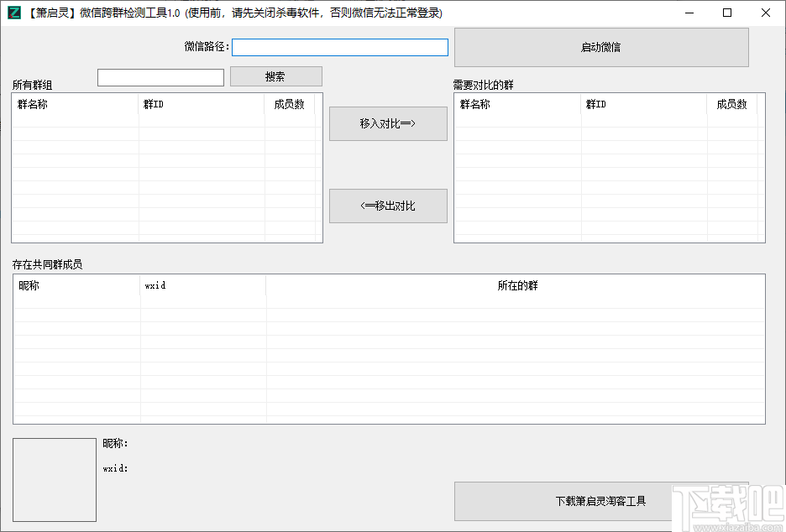
Task: Click inside the 微信路径 path input box
Action: pyautogui.click(x=339, y=47)
